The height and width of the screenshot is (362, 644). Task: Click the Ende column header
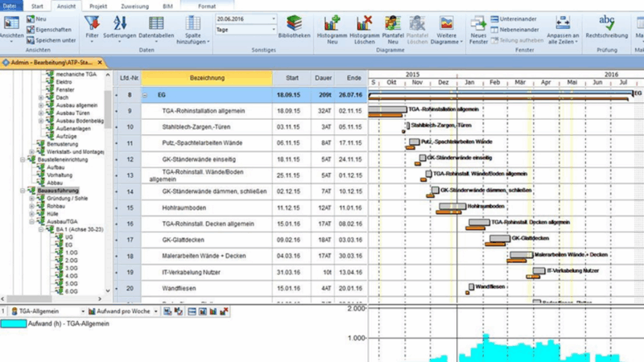(353, 78)
